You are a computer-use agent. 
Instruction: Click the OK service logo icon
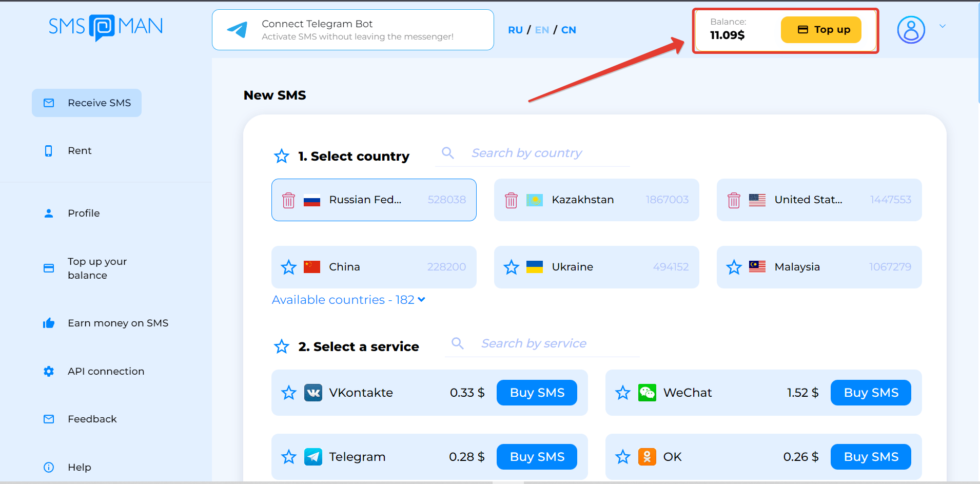[x=648, y=457]
